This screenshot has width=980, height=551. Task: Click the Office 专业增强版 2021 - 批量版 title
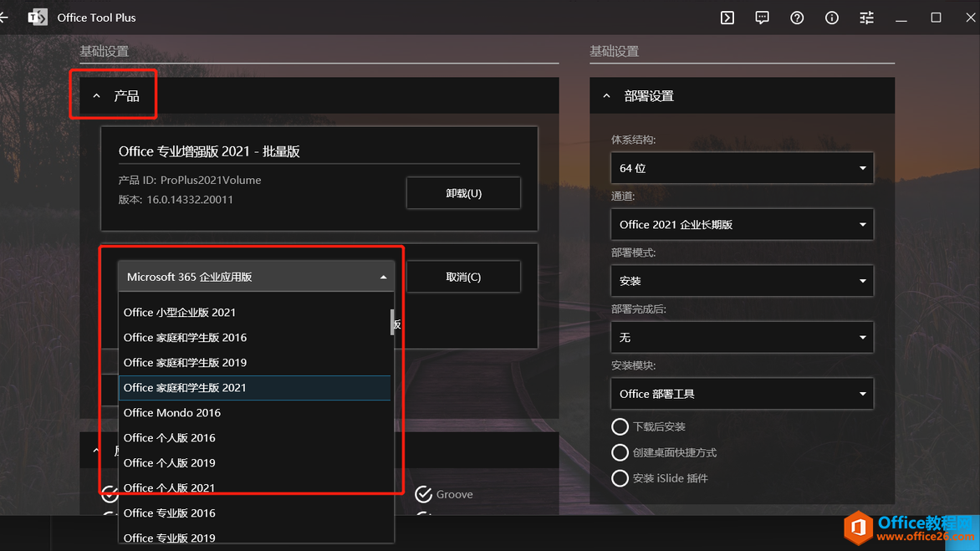209,151
